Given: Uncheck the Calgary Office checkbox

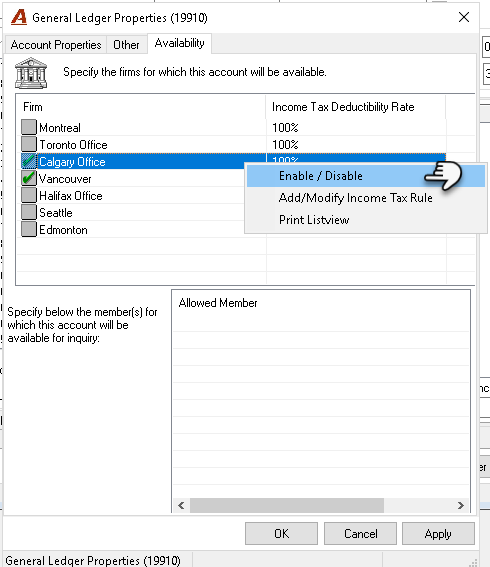Looking at the screenshot, I should coord(29,161).
